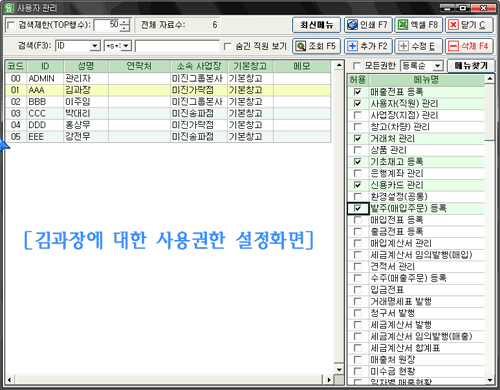Select user 김과장 in the list
The height and width of the screenshot is (390, 500).
[x=168, y=90]
